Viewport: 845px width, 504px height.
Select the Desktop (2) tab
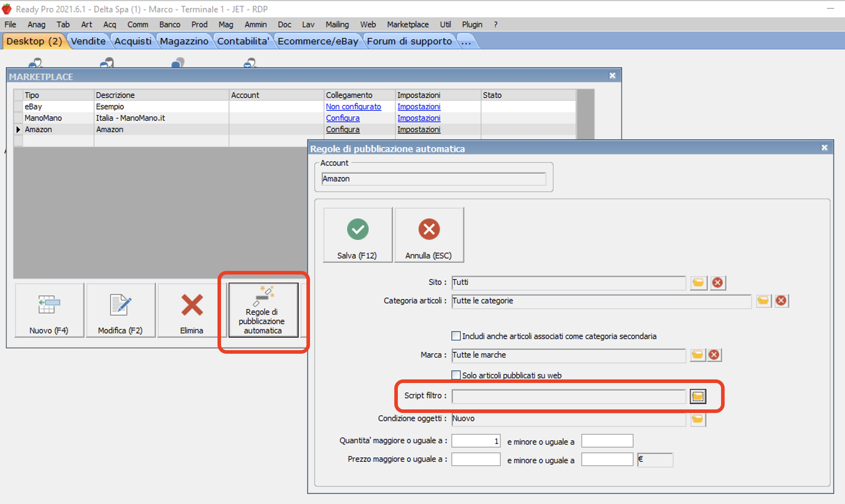pyautogui.click(x=34, y=41)
